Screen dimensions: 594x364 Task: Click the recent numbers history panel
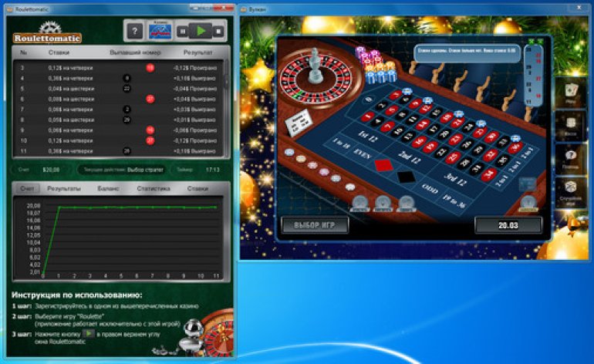click(x=533, y=76)
